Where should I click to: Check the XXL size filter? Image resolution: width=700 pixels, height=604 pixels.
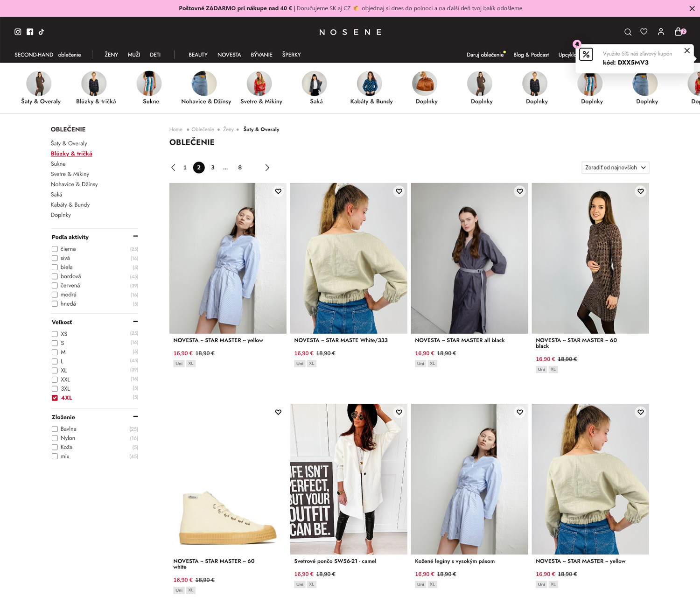coord(55,379)
